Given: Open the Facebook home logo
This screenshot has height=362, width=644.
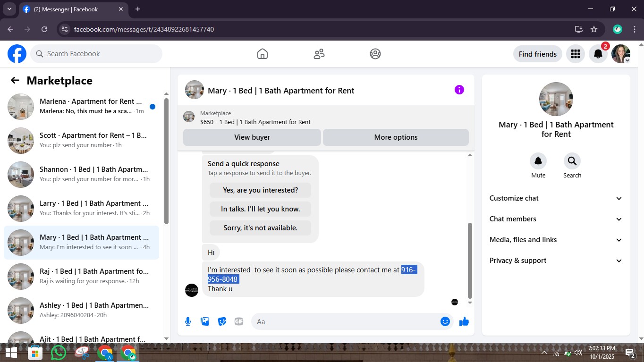Looking at the screenshot, I should (x=17, y=54).
